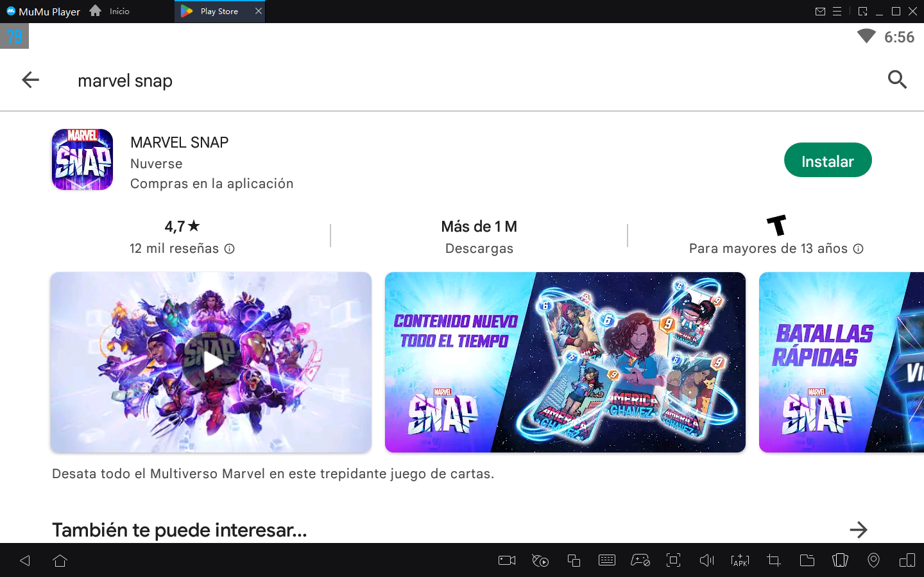This screenshot has height=577, width=924.
Task: Click the '4,7★' rating
Action: [x=182, y=227]
